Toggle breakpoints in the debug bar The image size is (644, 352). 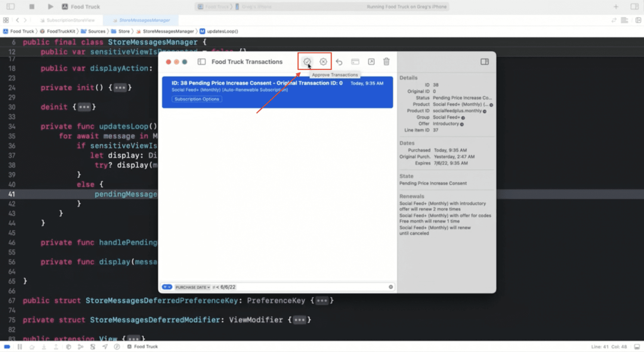7,346
